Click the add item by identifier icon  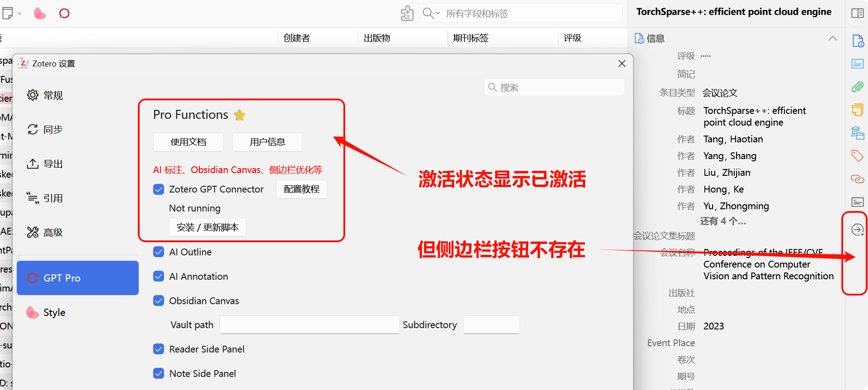coord(407,14)
